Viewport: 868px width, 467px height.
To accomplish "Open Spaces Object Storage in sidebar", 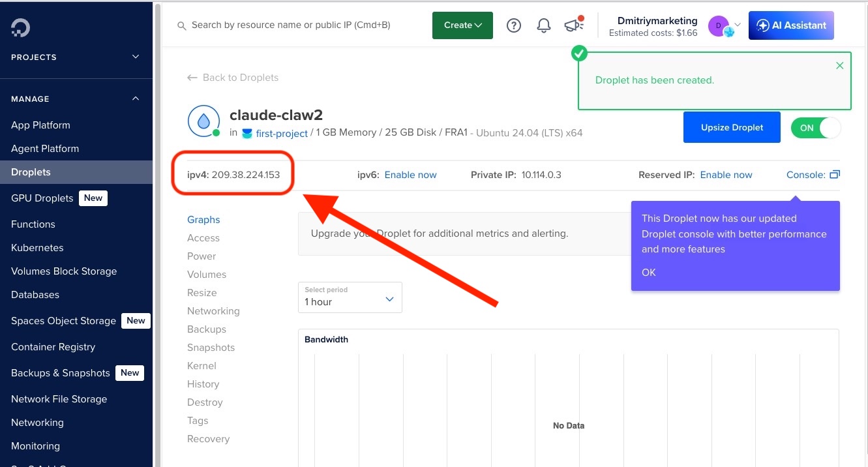I will tap(63, 321).
